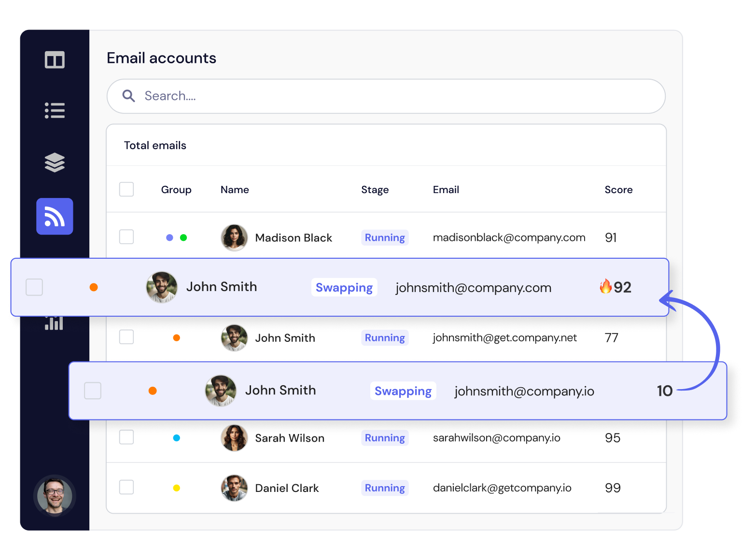742x560 pixels.
Task: Tick the johnsmith@get.company.net row checkbox
Action: click(126, 337)
